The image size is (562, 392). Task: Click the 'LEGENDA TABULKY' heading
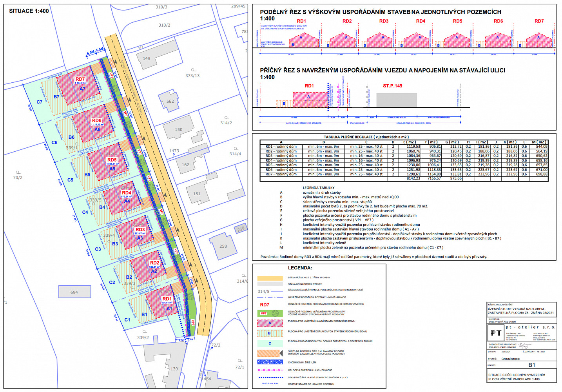click(319, 188)
